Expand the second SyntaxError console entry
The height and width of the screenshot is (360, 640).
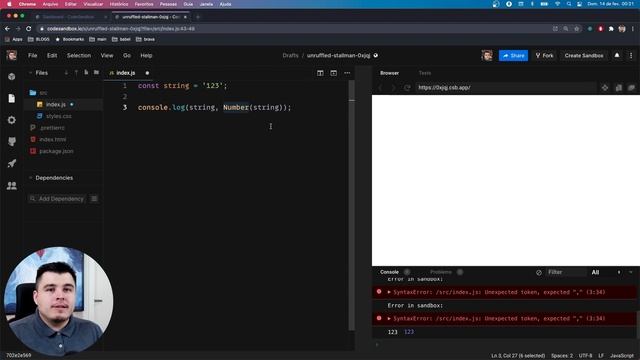[x=389, y=318]
